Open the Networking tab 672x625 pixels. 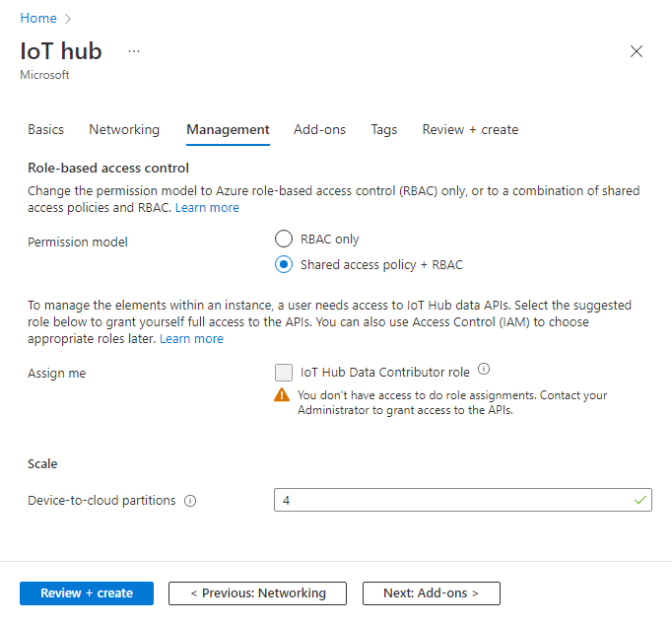pyautogui.click(x=124, y=129)
